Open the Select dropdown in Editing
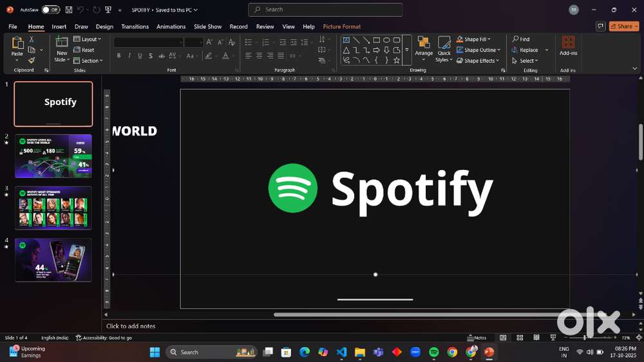 [525, 61]
